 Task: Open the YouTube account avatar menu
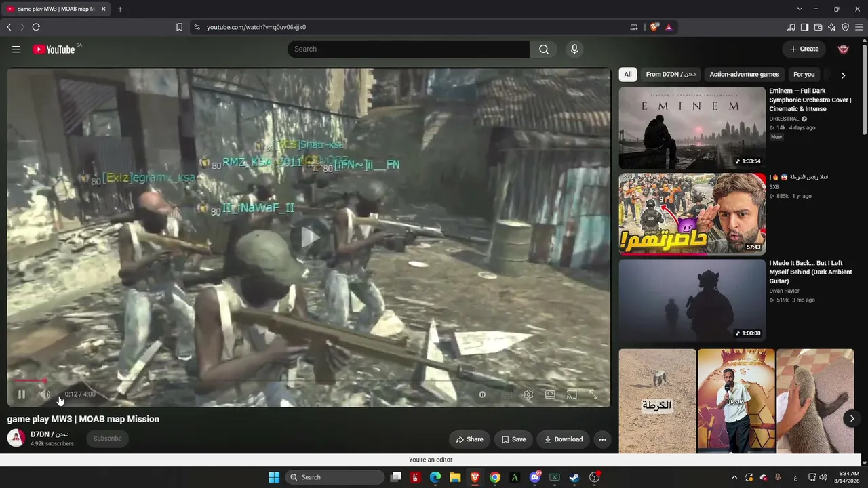(844, 49)
